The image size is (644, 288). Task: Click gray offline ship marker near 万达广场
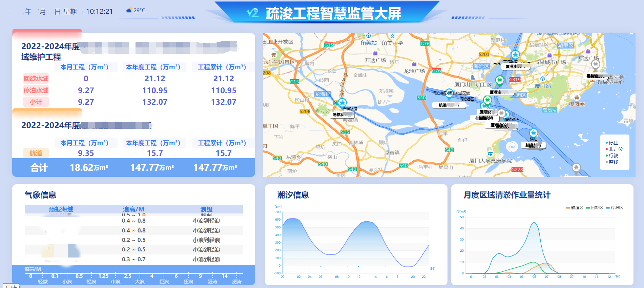coord(595,64)
